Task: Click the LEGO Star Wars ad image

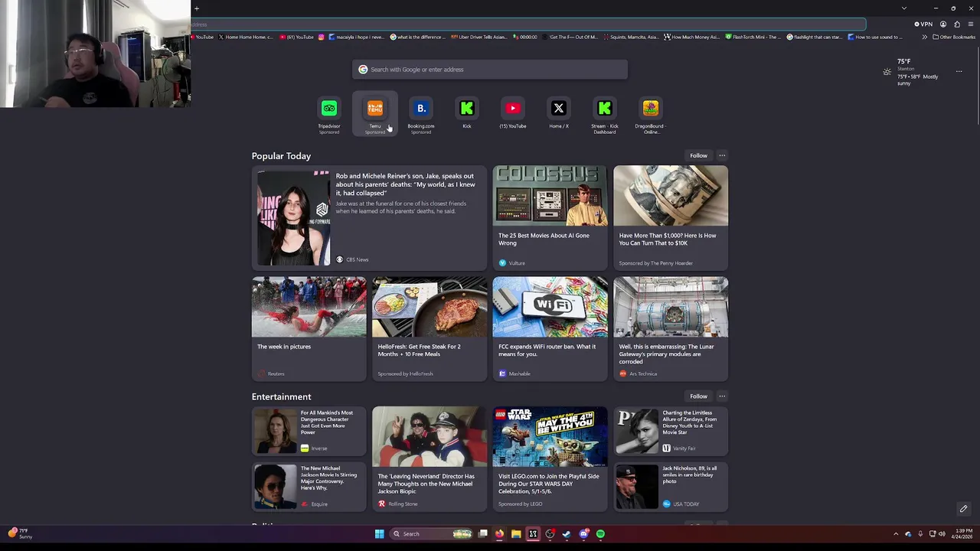Action: click(x=550, y=437)
